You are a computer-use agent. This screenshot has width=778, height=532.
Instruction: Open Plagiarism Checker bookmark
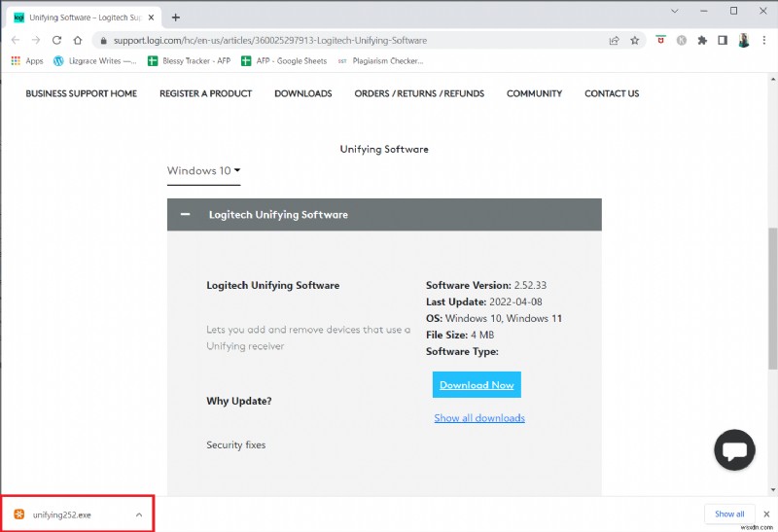click(380, 61)
